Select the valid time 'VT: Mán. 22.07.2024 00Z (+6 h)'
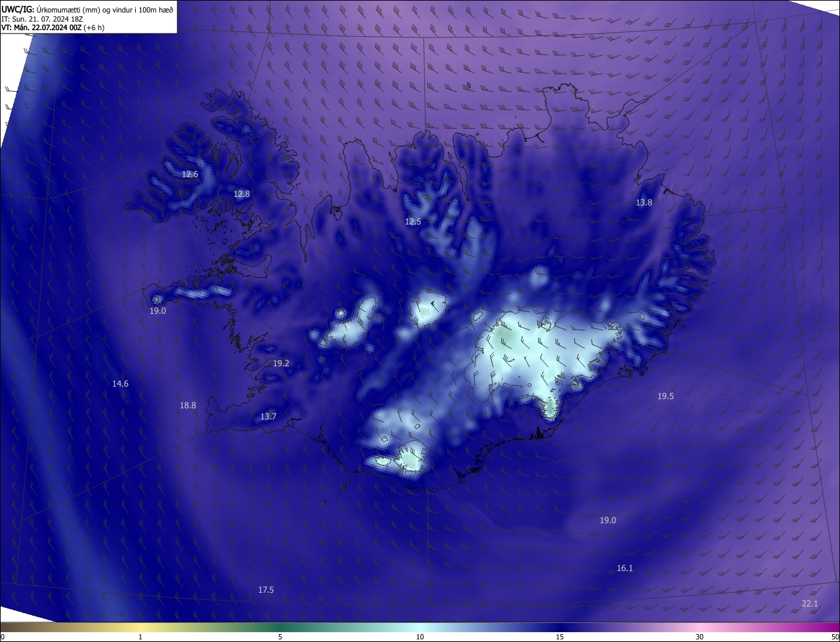Viewport: 840px width, 642px height. (53, 28)
